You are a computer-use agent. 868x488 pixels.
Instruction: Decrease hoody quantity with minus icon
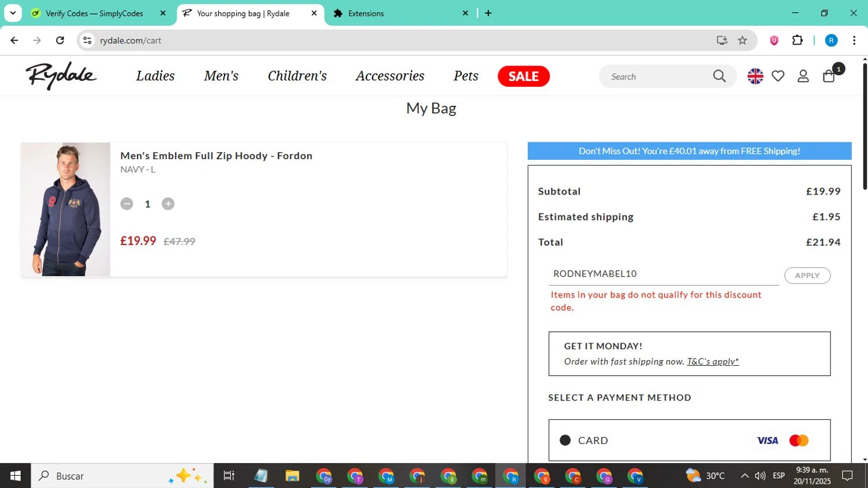coord(127,204)
